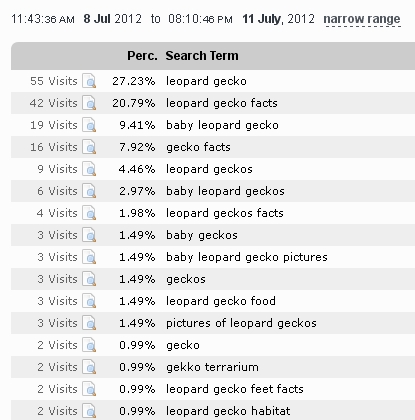
Task: Click the 'narrow range' link
Action: [362, 19]
